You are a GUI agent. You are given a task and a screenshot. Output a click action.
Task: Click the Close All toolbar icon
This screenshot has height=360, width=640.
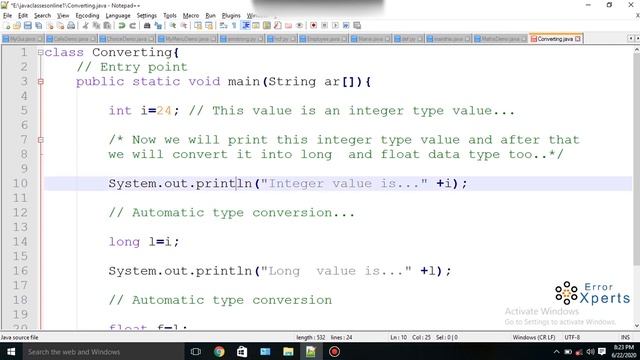[60, 25]
